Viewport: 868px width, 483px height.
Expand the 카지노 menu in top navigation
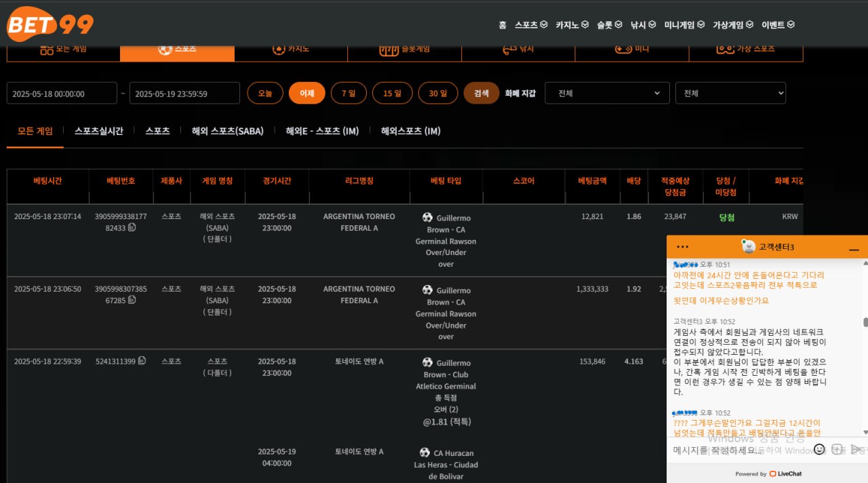(567, 25)
